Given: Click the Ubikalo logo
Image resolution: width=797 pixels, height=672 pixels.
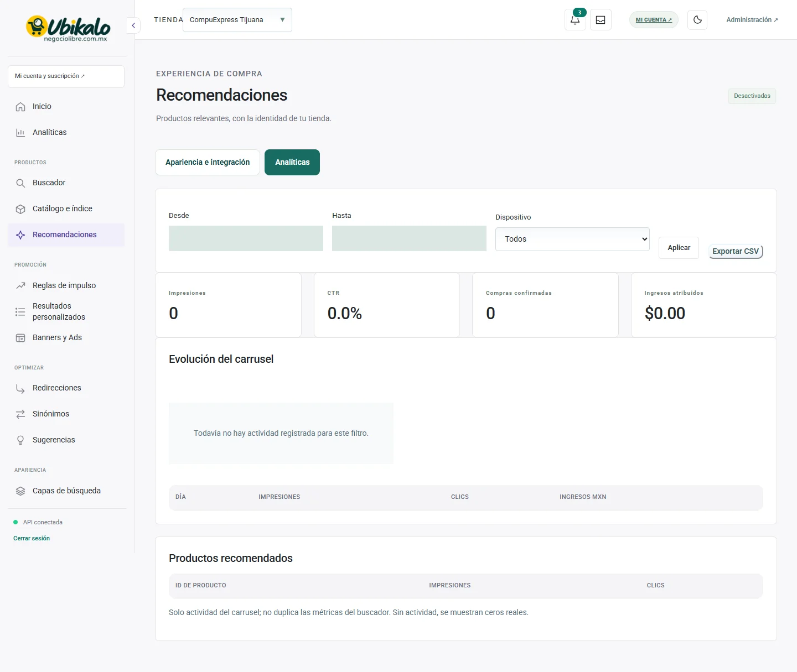Looking at the screenshot, I should [x=68, y=29].
